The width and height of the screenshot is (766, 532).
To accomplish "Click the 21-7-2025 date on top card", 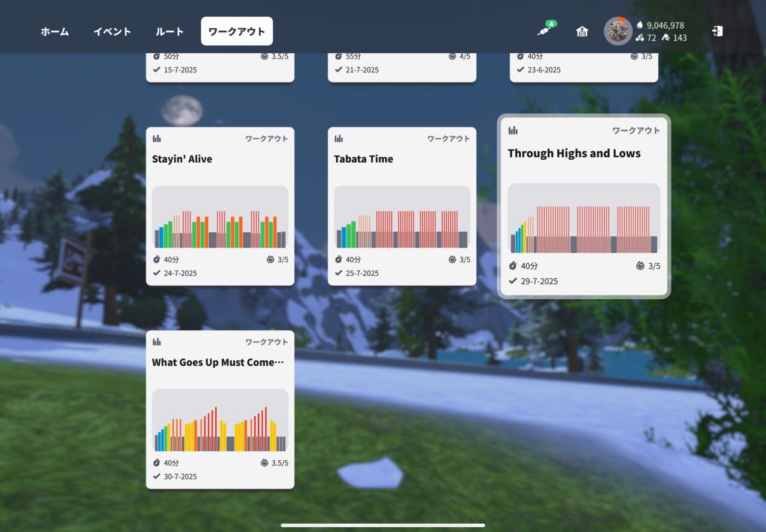I will tap(362, 70).
